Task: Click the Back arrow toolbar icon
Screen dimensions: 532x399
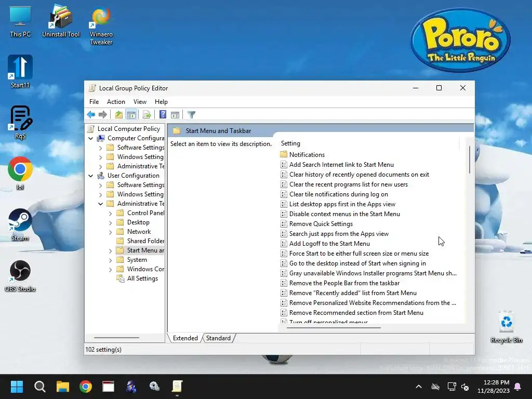Action: pos(91,115)
